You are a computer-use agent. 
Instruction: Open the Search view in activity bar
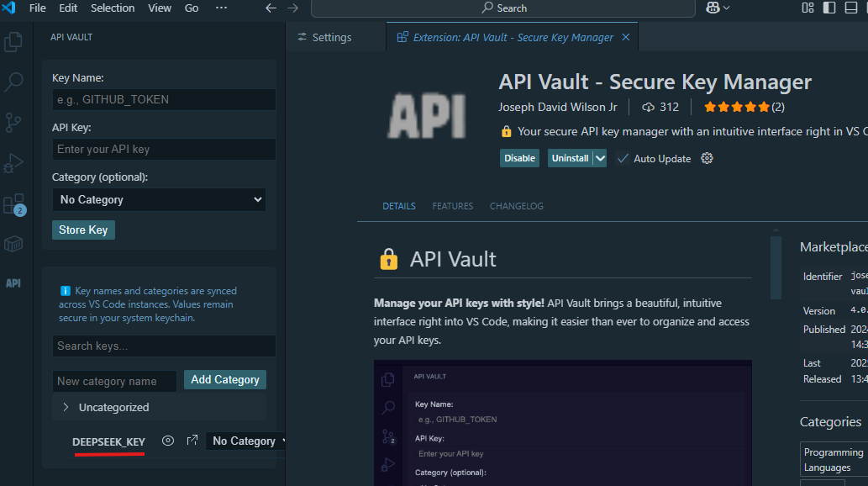pos(13,82)
